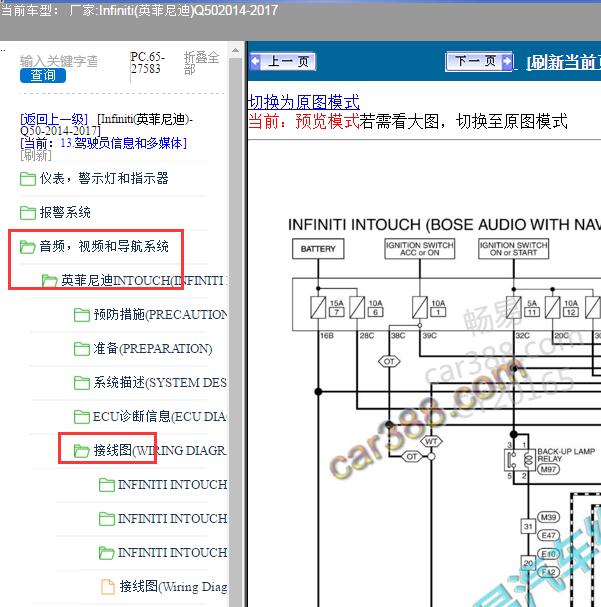601x607 pixels.
Task: Open 预防措施(PRECAUTION tree item
Action: click(160, 314)
